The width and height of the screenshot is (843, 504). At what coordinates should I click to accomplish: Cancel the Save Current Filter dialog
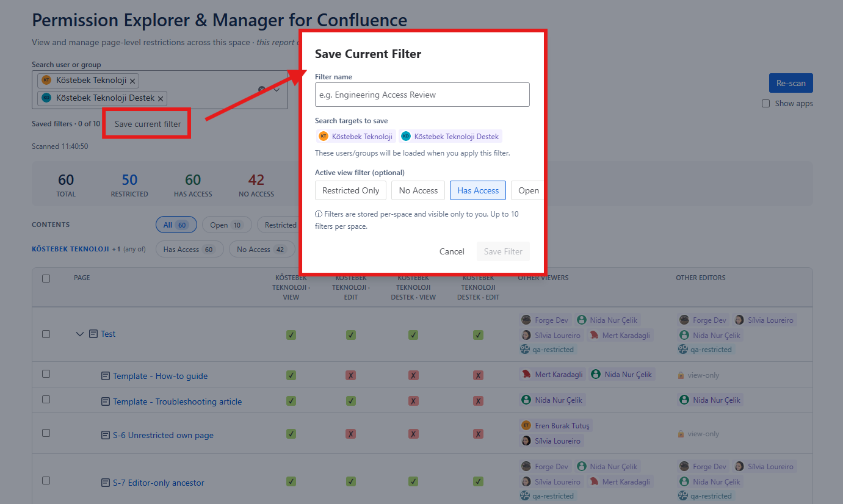click(452, 251)
